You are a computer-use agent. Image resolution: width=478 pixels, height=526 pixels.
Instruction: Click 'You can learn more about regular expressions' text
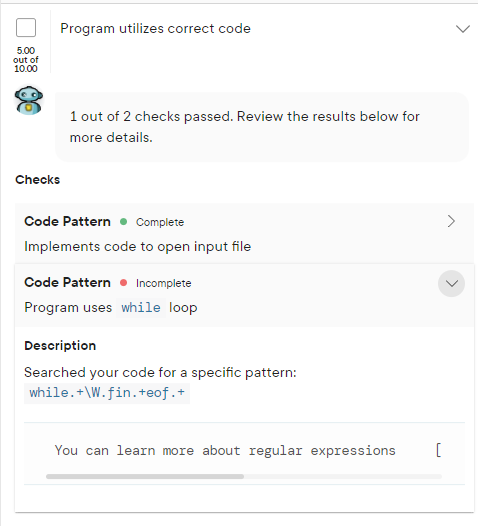pyautogui.click(x=225, y=451)
